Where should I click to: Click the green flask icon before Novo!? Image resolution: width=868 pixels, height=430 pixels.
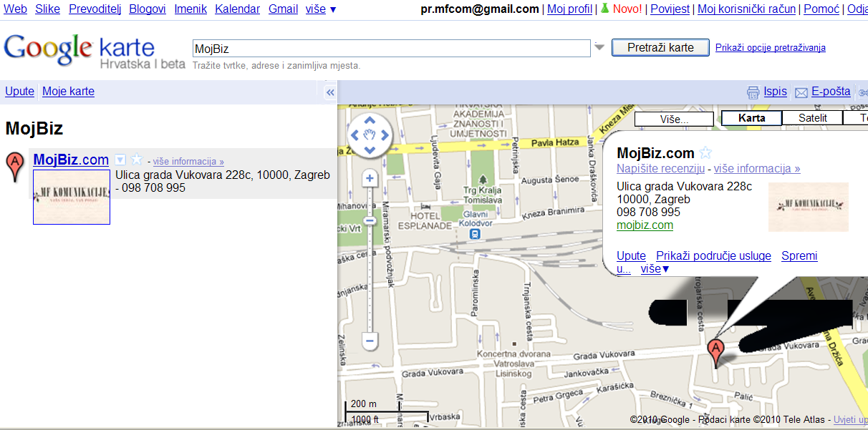(605, 9)
